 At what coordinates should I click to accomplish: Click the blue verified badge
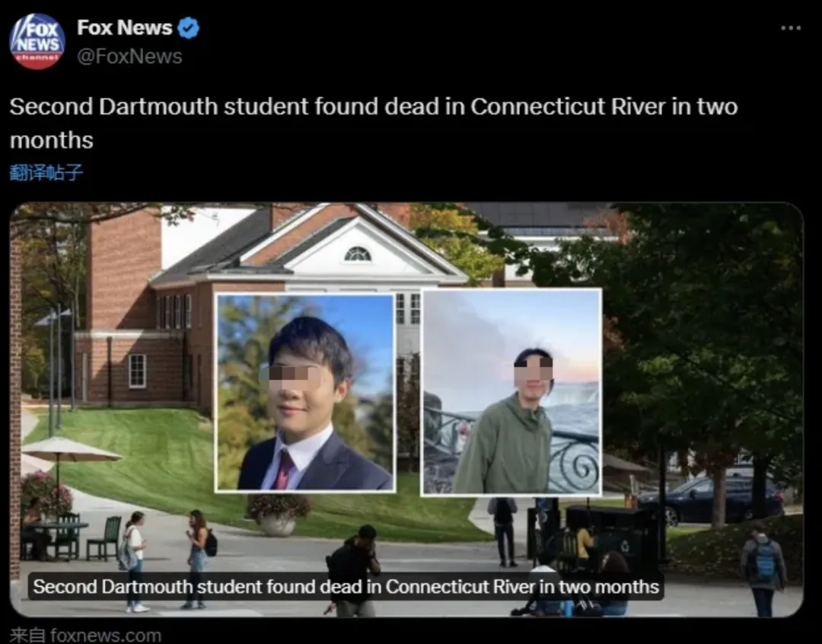pos(188,28)
